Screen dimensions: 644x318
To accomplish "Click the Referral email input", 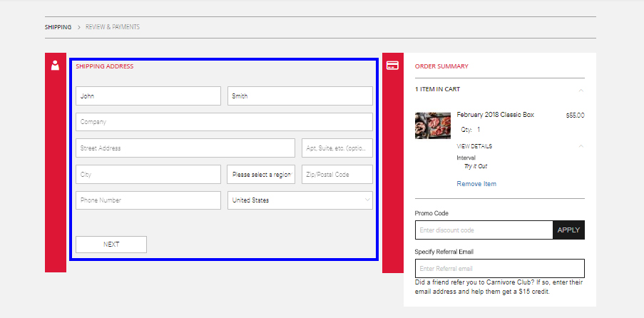I will pos(500,268).
